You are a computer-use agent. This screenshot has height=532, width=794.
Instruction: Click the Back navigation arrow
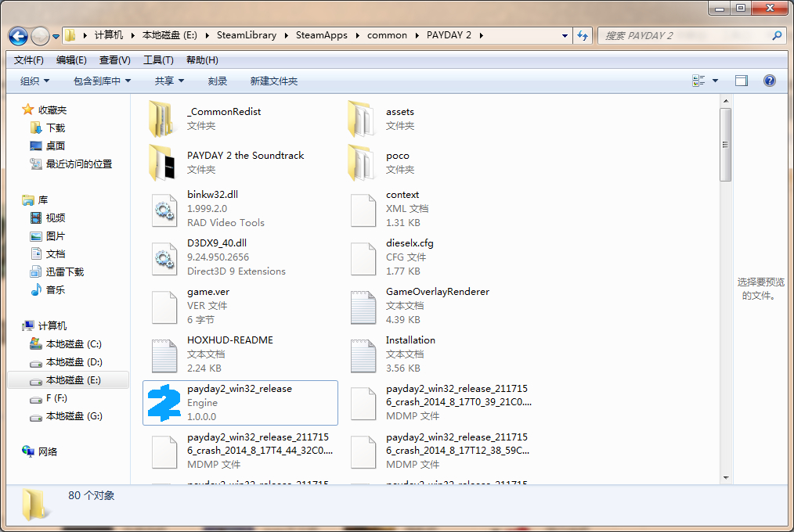[19, 36]
